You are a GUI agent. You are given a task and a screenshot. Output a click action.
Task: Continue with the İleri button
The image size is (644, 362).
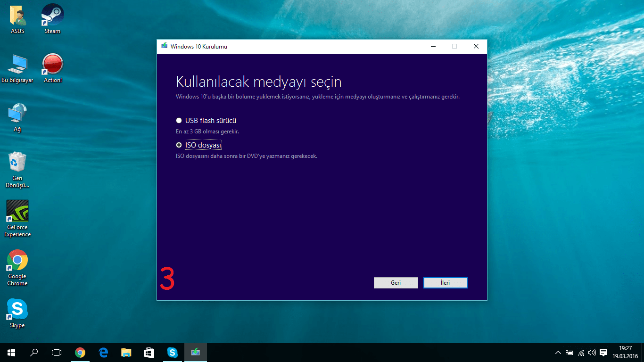tap(446, 283)
